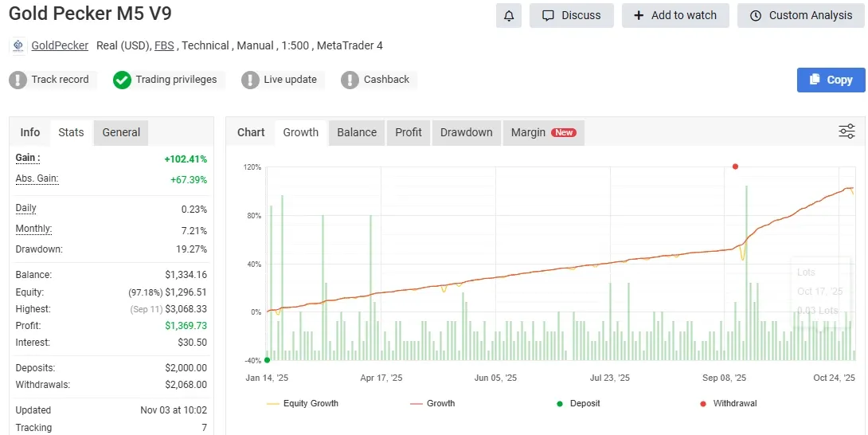Viewport: 868px width, 435px height.
Task: Open the FBS broker link
Action: (x=164, y=45)
